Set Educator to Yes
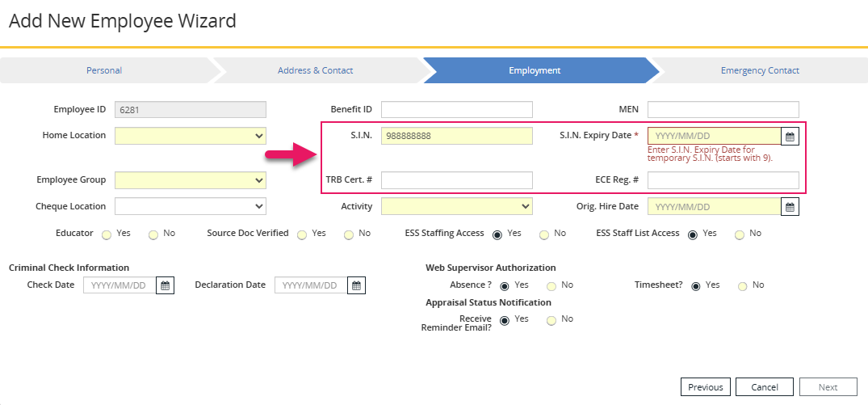The width and height of the screenshot is (868, 405). 107,235
